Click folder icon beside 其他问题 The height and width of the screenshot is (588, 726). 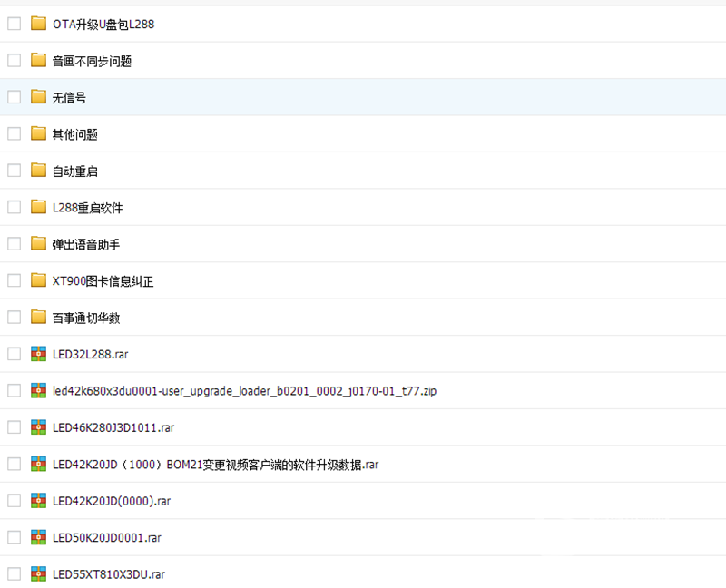[38, 133]
